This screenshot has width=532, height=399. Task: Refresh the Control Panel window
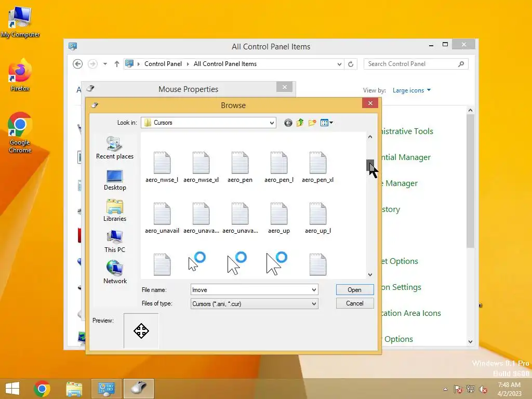click(x=351, y=64)
